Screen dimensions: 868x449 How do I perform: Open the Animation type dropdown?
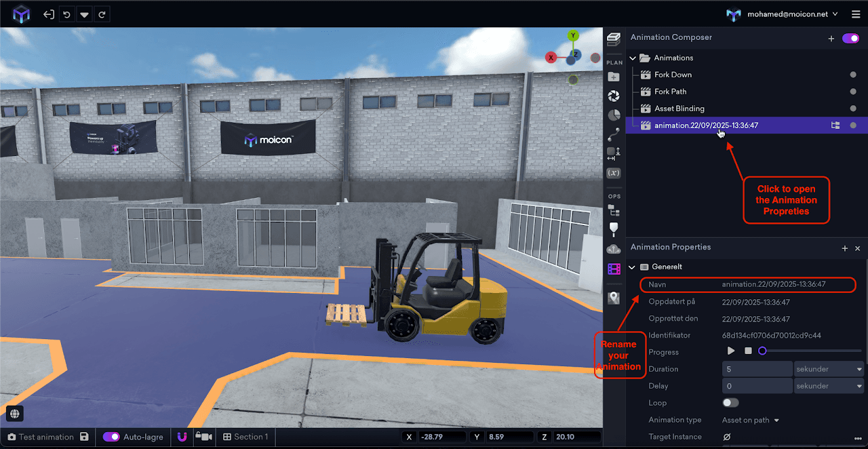751,420
